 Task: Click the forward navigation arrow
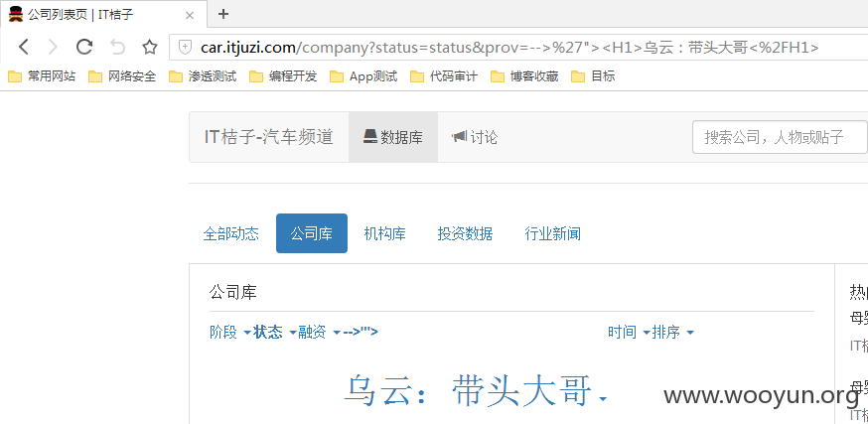tap(54, 47)
